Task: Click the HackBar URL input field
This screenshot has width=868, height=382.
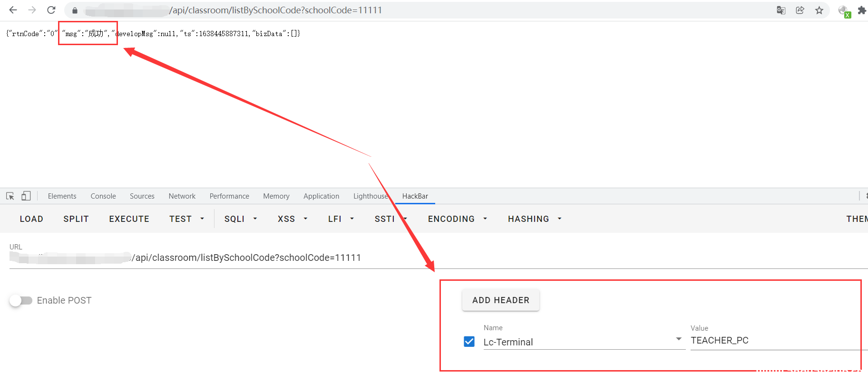Action: click(285, 258)
